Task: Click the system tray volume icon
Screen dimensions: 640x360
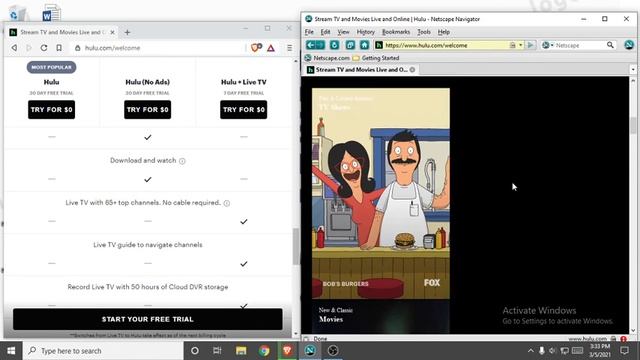Action: [553, 351]
